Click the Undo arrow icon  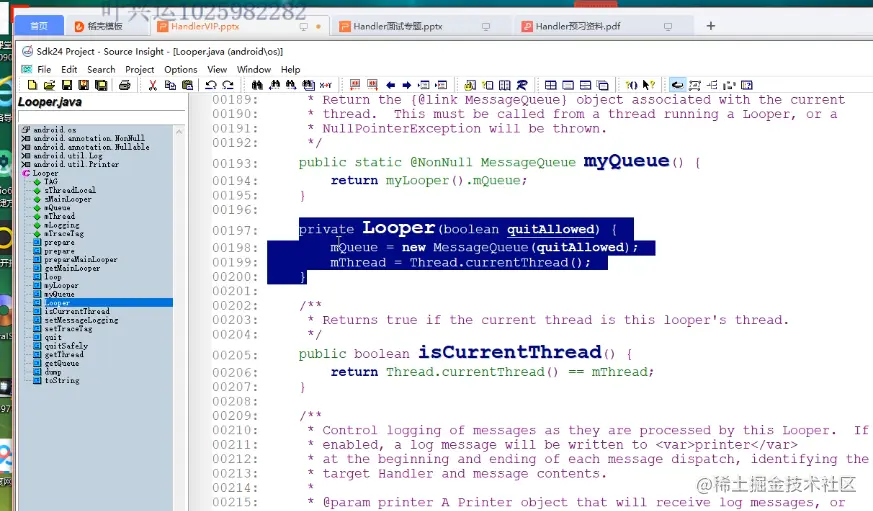210,85
